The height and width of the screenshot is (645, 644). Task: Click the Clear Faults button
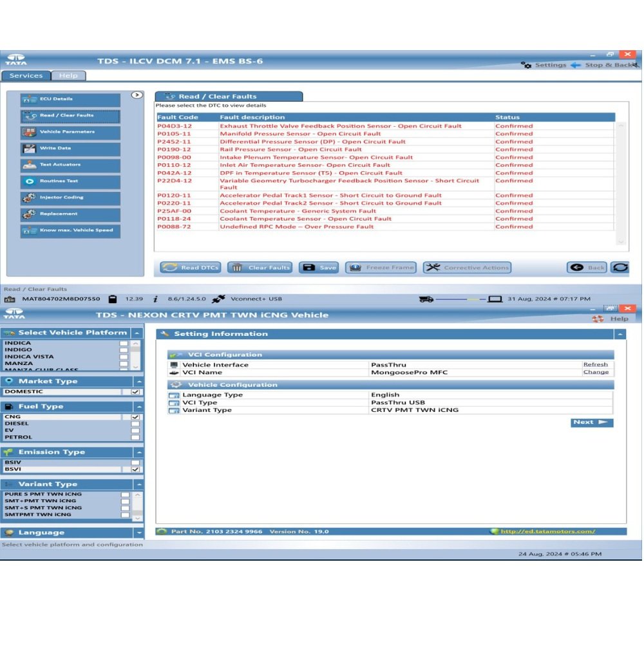pos(260,268)
